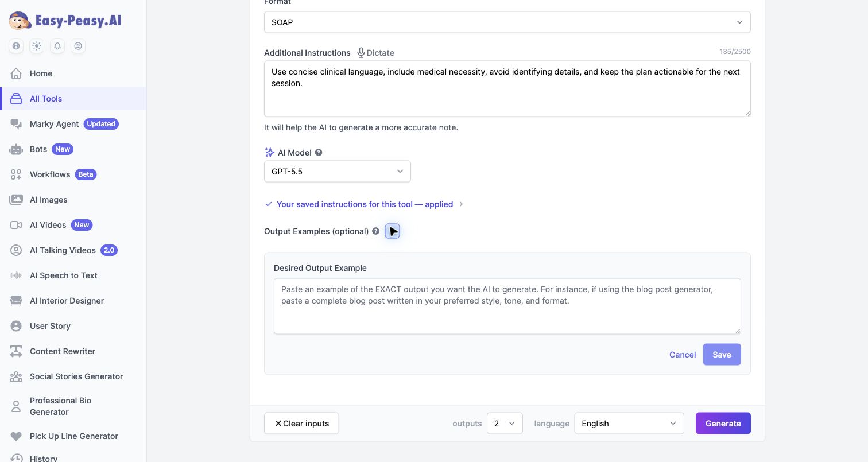The height and width of the screenshot is (462, 868).
Task: Open the outputs count dropdown
Action: coord(505,424)
